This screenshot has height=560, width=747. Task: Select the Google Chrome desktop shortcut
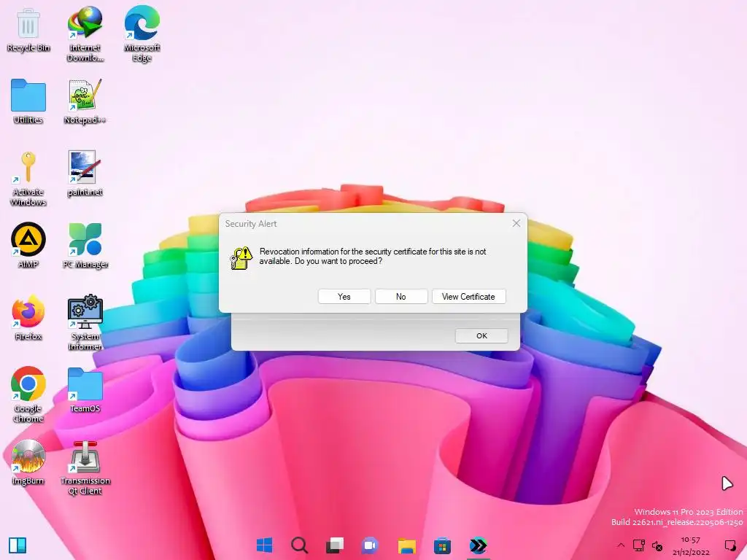[28, 394]
